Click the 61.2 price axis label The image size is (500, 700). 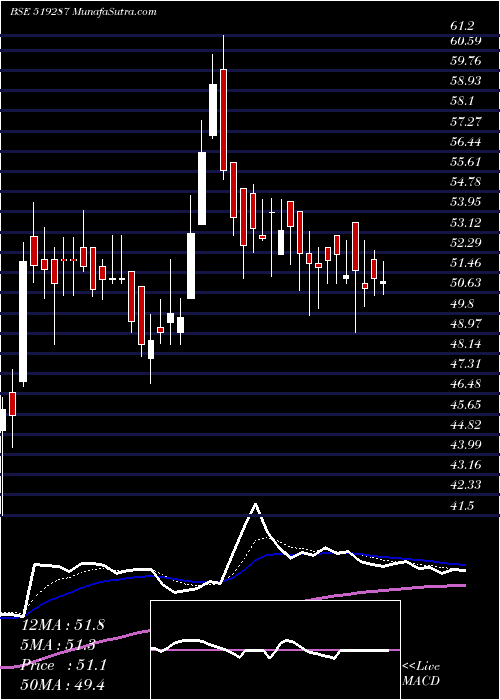(462, 26)
